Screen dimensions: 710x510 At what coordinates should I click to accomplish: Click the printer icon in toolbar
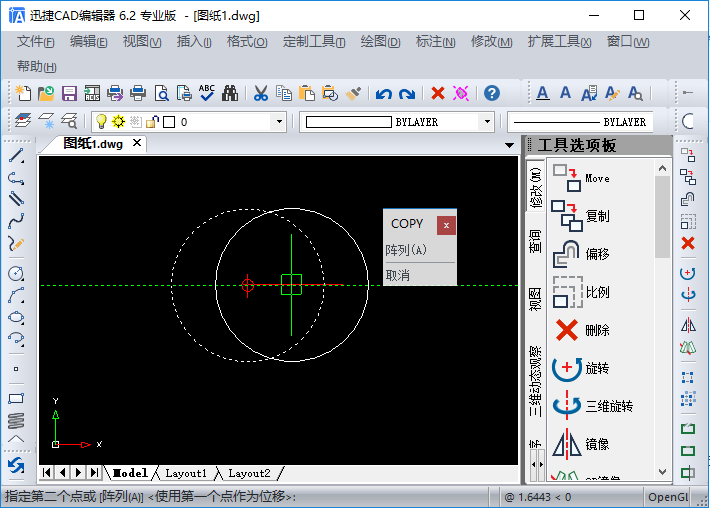coord(138,93)
